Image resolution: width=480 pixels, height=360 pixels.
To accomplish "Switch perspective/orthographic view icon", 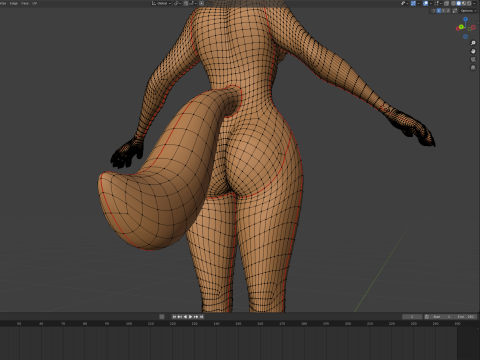I will tap(473, 67).
